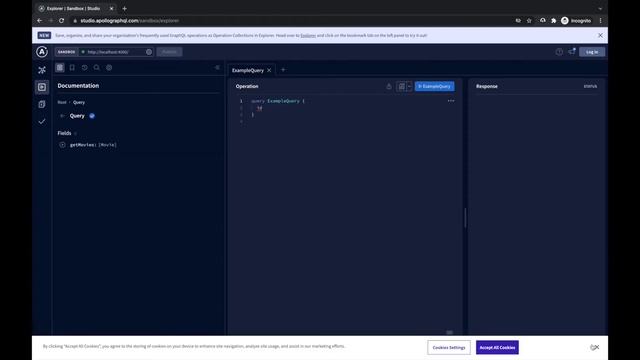Viewport: 640px width, 360px height.
Task: Open the schema diff sidebar icon
Action: (42, 104)
